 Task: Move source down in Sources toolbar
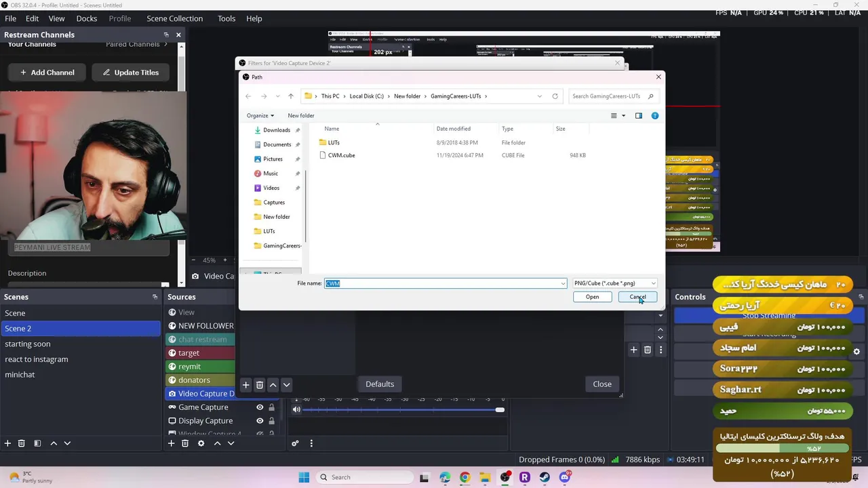point(231,443)
